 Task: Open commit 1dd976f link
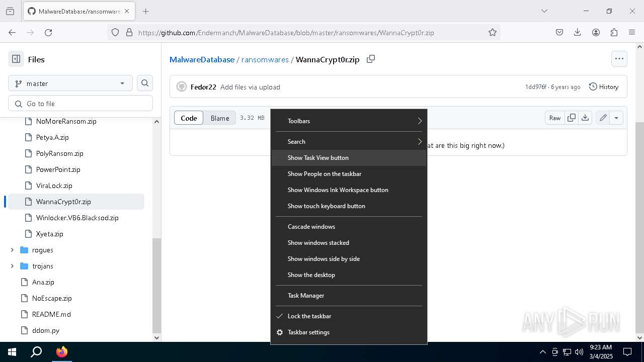tap(535, 87)
